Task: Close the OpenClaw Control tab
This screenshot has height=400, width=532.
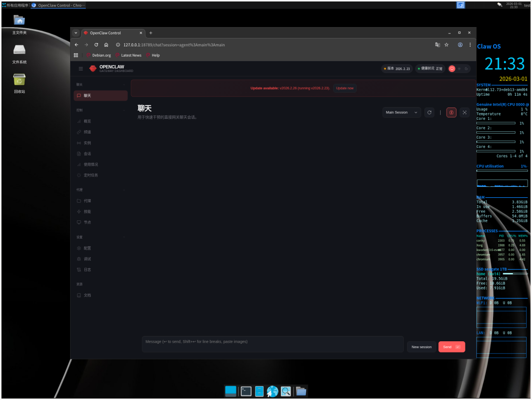Action: [141, 33]
